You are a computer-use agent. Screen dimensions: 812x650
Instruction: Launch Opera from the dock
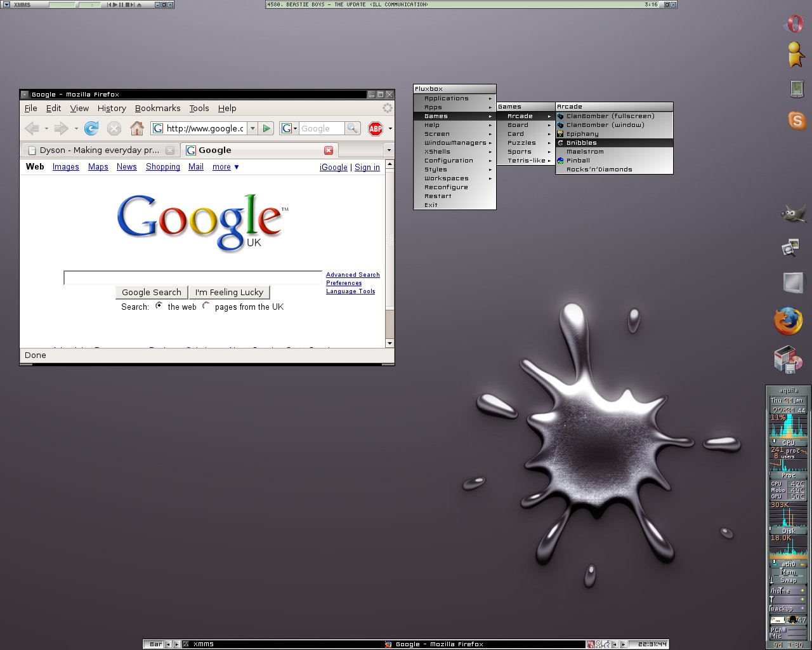click(794, 24)
